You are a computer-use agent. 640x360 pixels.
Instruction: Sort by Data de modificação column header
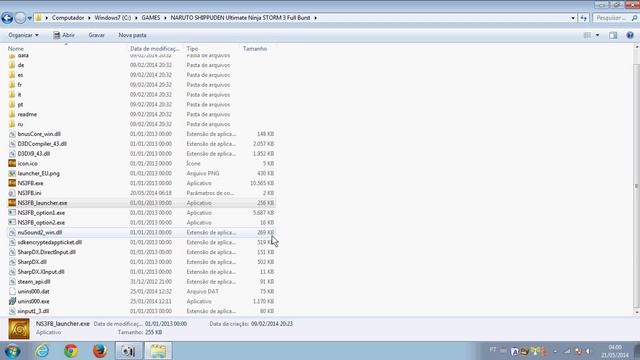coord(156,49)
